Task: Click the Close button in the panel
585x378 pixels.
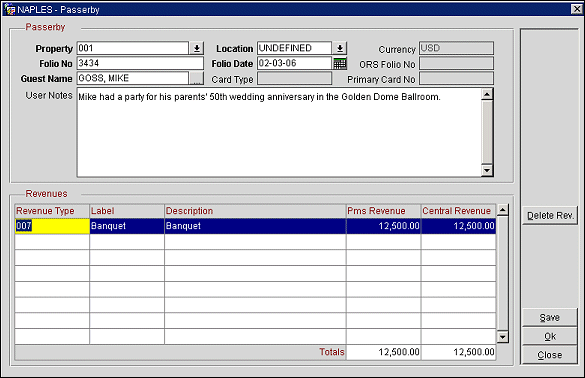Action: pos(550,355)
